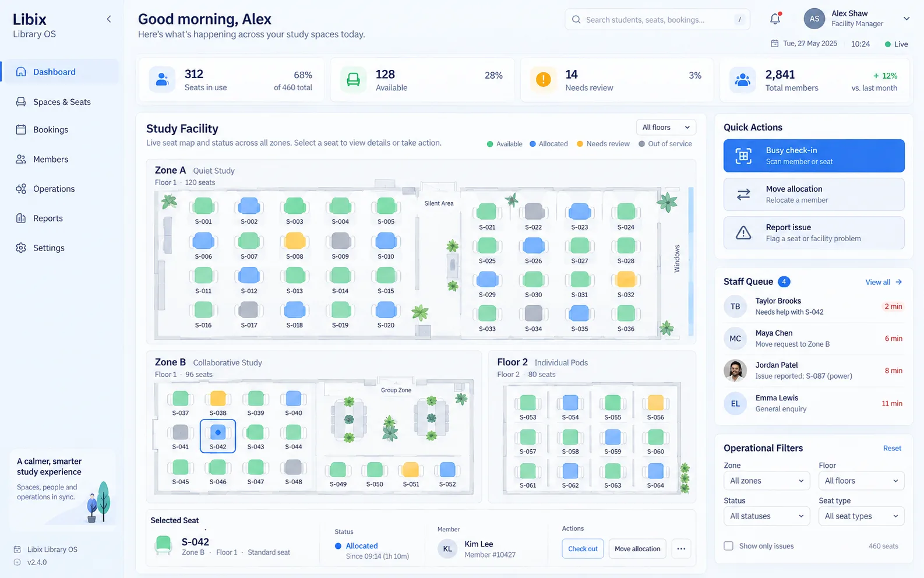Collapse the sidebar with the chevron arrow
The height and width of the screenshot is (578, 924).
(x=109, y=19)
